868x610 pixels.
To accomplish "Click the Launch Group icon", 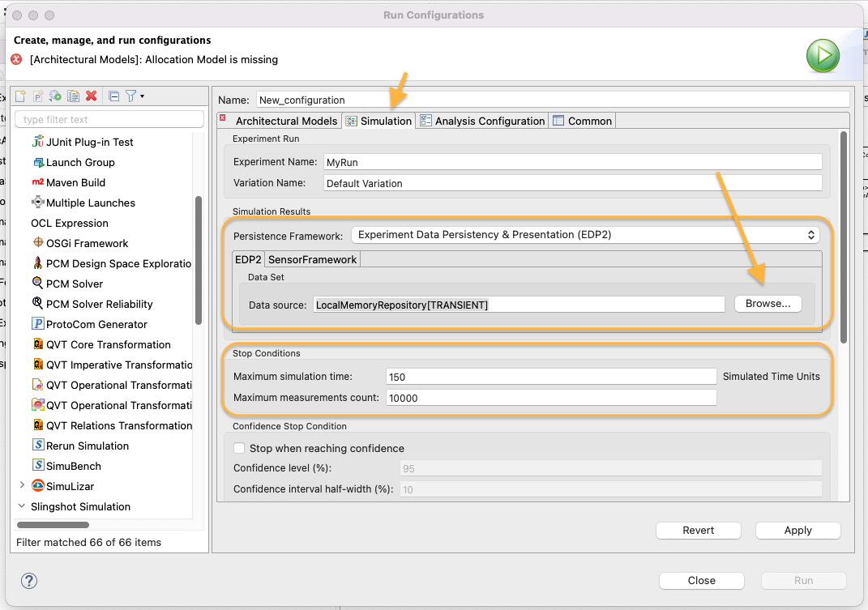I will pyautogui.click(x=38, y=162).
